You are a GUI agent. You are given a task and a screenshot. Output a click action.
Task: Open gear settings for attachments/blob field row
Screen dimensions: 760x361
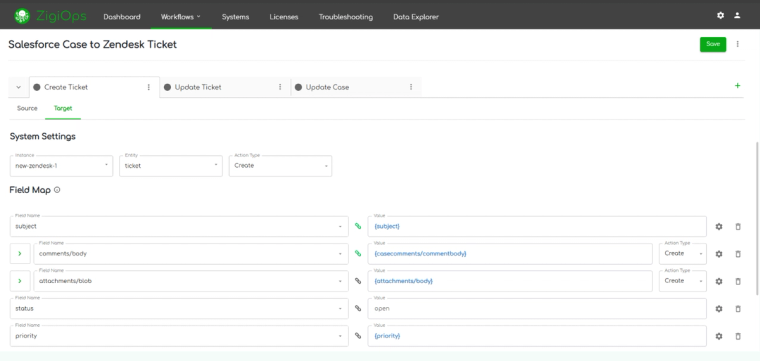tap(719, 281)
